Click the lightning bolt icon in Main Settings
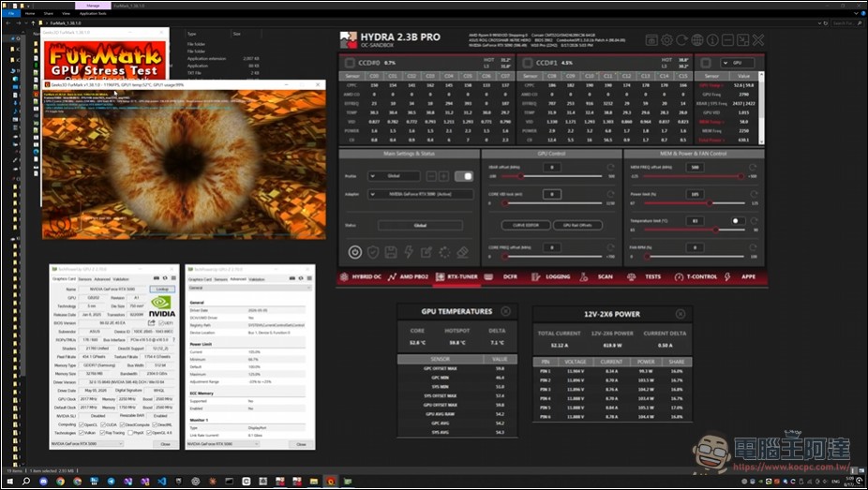The width and height of the screenshot is (868, 490). (x=409, y=252)
